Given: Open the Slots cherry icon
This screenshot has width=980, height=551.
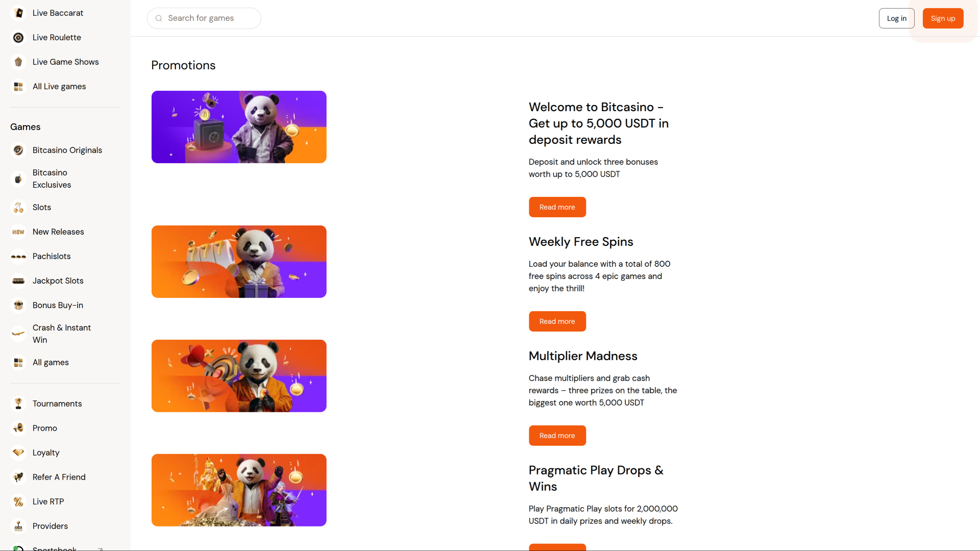Looking at the screenshot, I should (18, 207).
